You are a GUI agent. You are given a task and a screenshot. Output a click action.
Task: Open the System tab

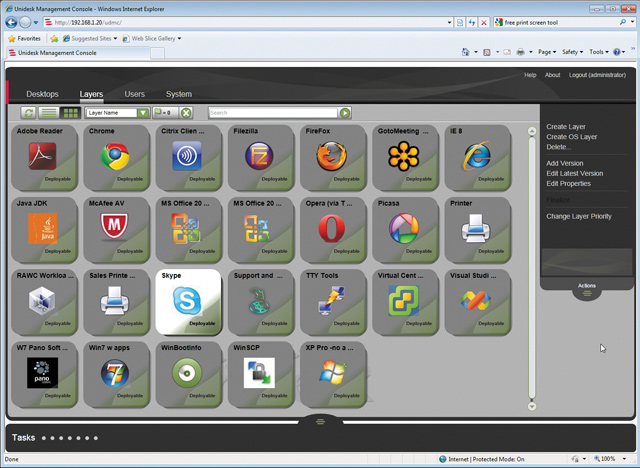click(x=179, y=94)
